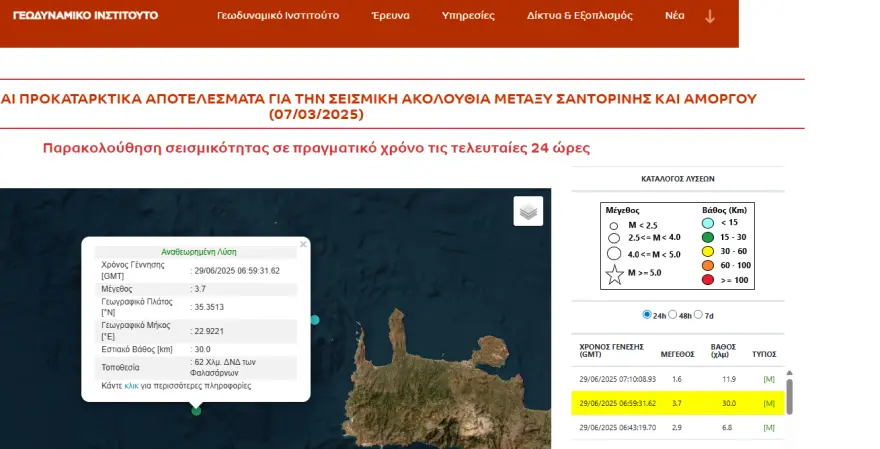Click the green earthquake marker on map

(196, 410)
